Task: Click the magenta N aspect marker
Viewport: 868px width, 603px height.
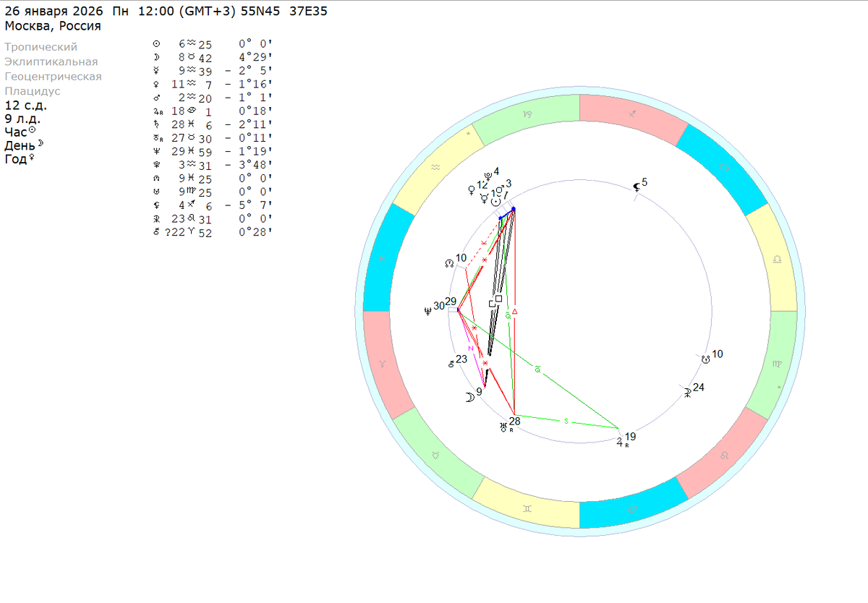Action: [470, 348]
